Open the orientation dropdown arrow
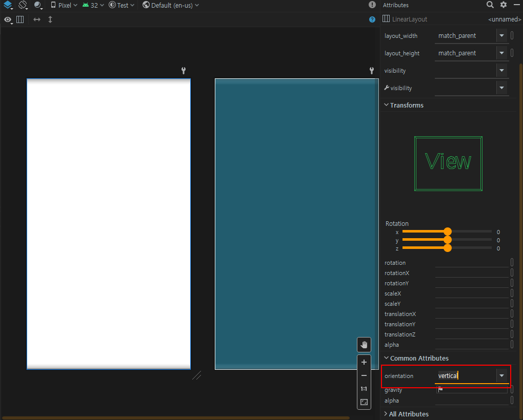 click(x=501, y=375)
